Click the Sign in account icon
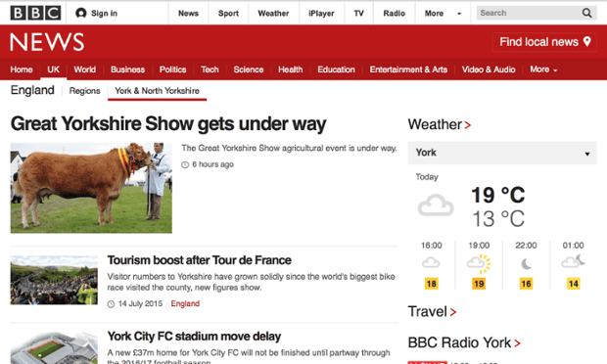The image size is (607, 364). pos(81,13)
